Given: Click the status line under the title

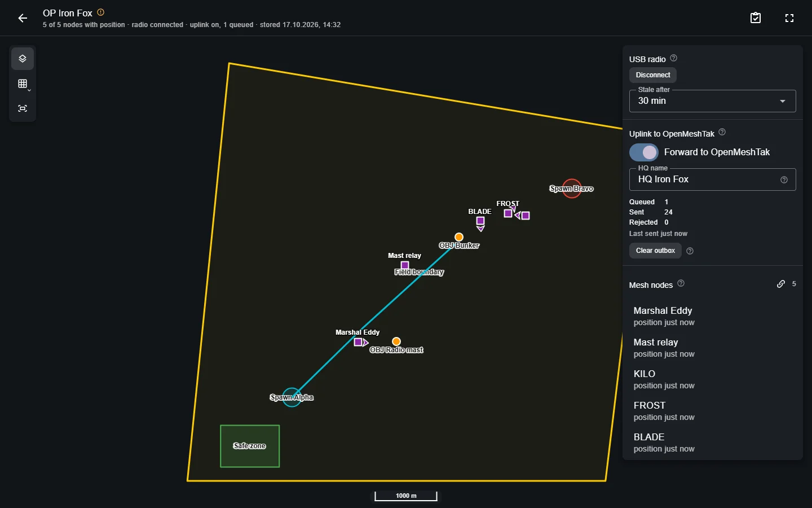Looking at the screenshot, I should coord(192,25).
